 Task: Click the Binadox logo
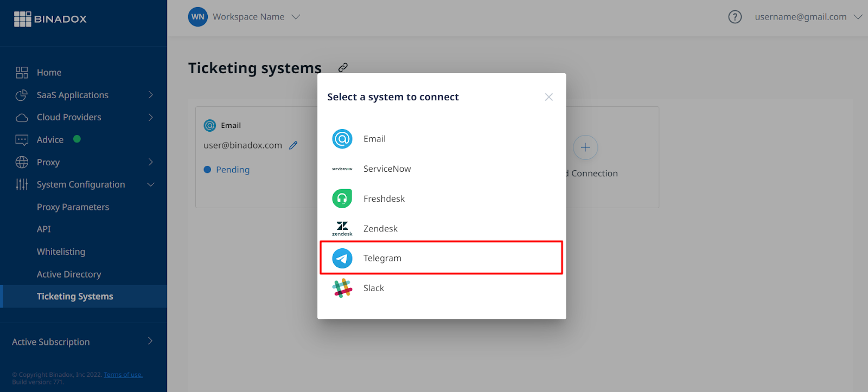tap(50, 19)
